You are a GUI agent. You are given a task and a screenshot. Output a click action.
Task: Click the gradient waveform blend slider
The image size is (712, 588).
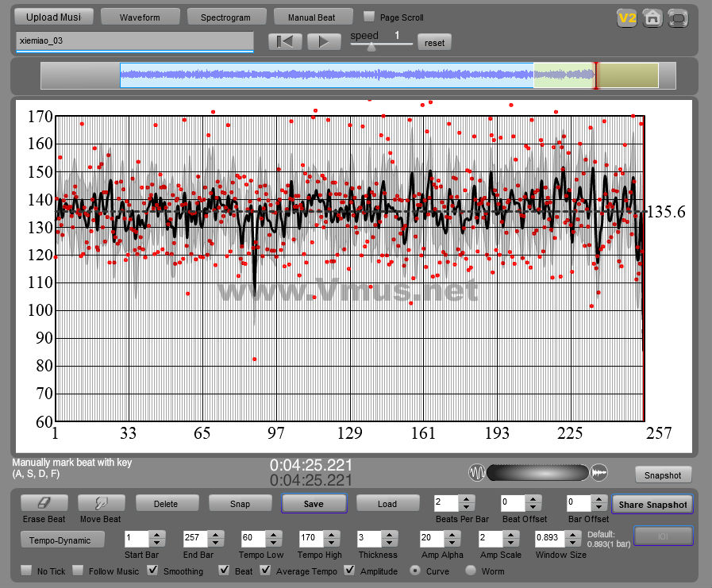[537, 473]
